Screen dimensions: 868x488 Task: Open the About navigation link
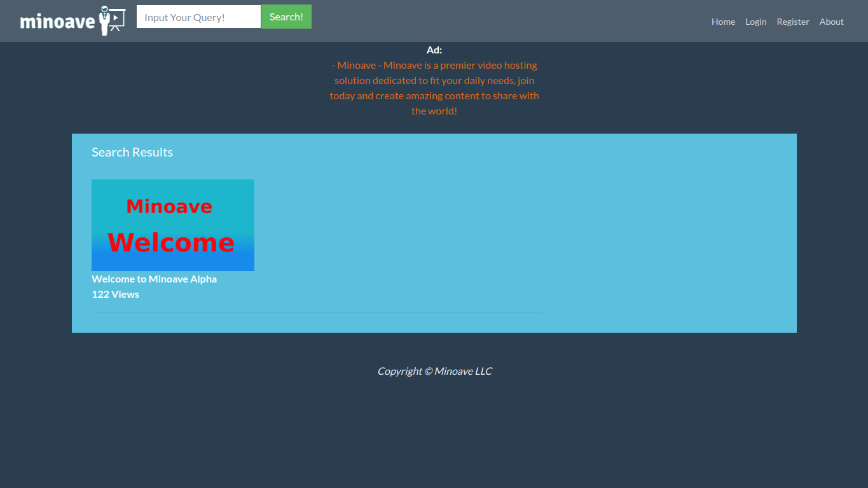point(831,22)
